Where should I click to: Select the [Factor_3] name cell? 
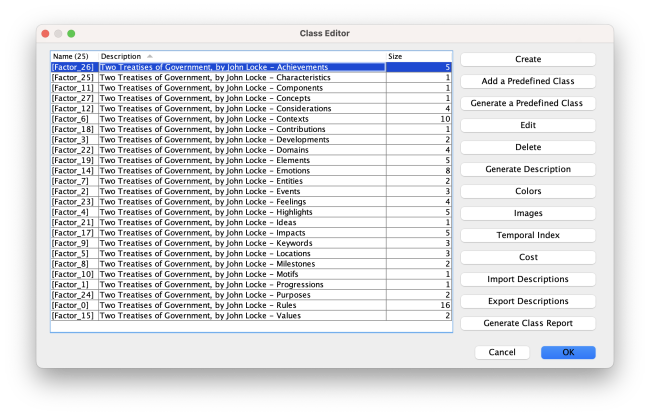pos(75,140)
